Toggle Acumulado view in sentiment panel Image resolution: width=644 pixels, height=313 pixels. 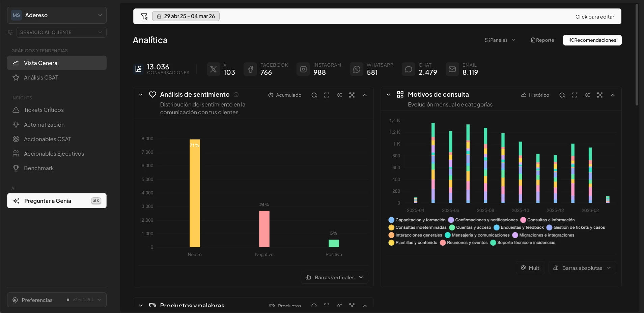click(285, 95)
